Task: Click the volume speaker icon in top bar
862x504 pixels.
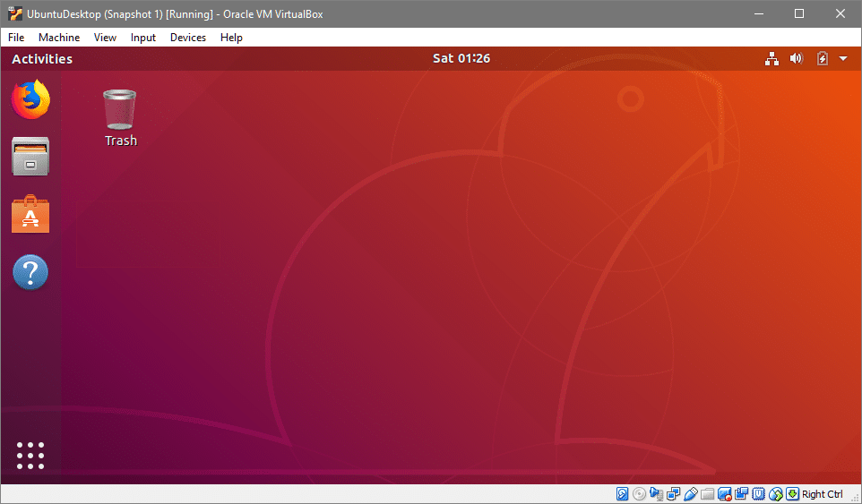Action: (796, 59)
